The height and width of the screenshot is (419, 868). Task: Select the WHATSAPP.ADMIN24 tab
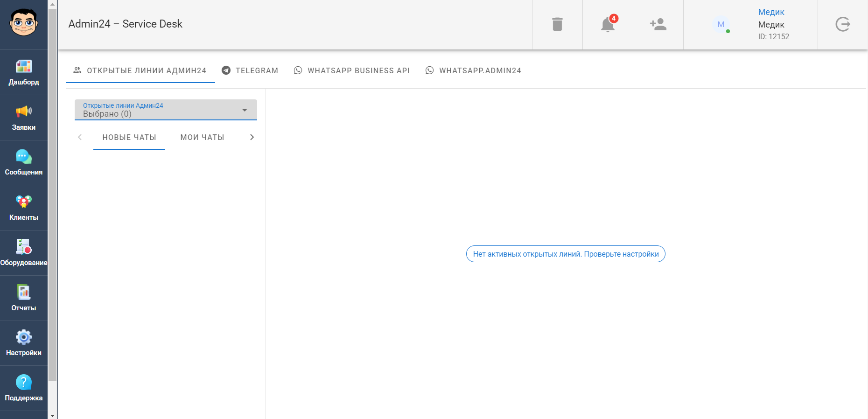click(x=473, y=70)
